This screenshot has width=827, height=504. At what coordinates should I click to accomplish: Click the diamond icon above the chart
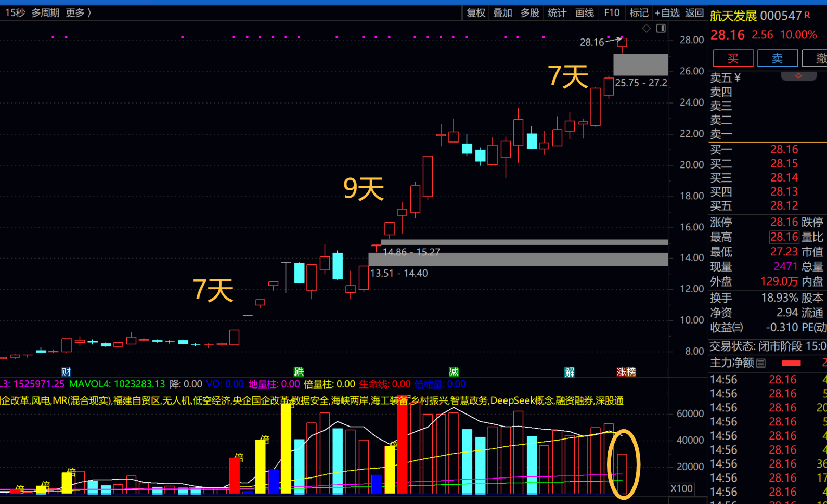[x=646, y=29]
